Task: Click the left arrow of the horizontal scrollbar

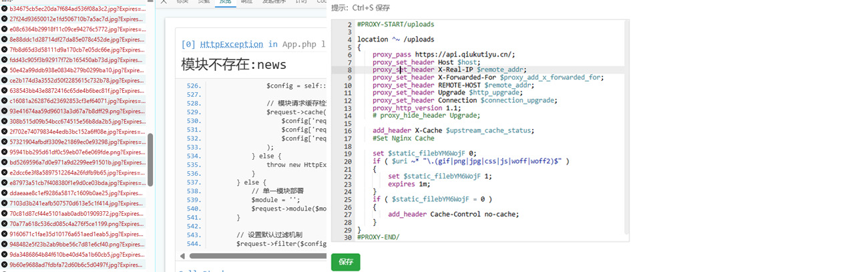Action: click(x=183, y=255)
